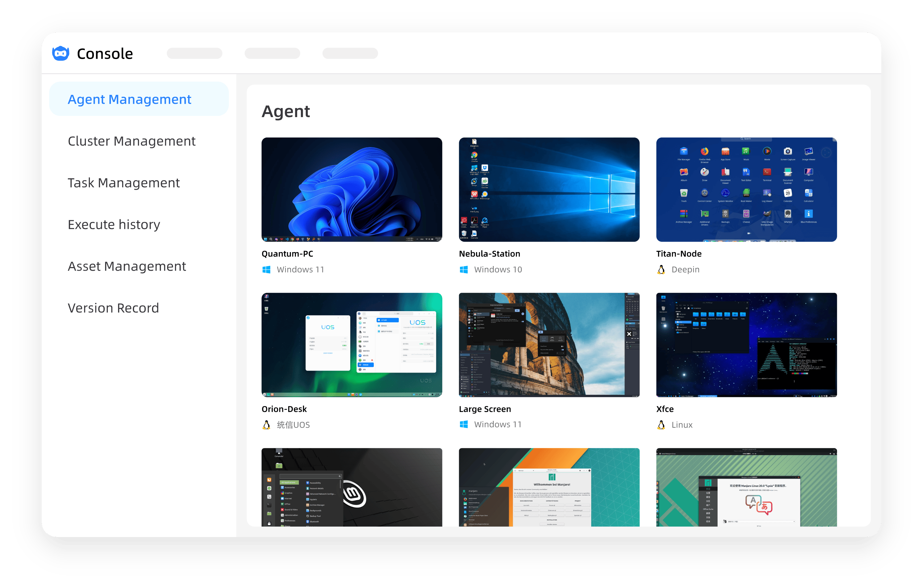The height and width of the screenshot is (588, 923).
Task: Open Execute history page
Action: [114, 224]
